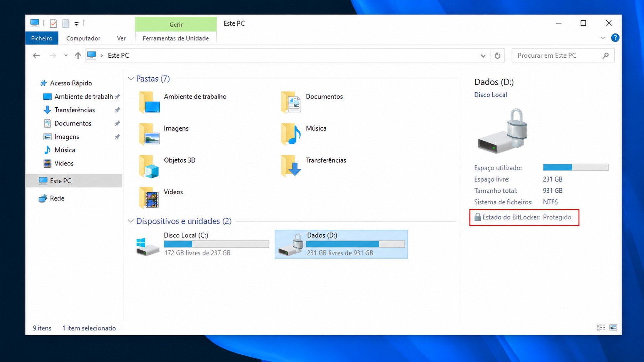The image size is (644, 362).
Task: Select the Dados (D:) locked drive icon
Action: (291, 245)
